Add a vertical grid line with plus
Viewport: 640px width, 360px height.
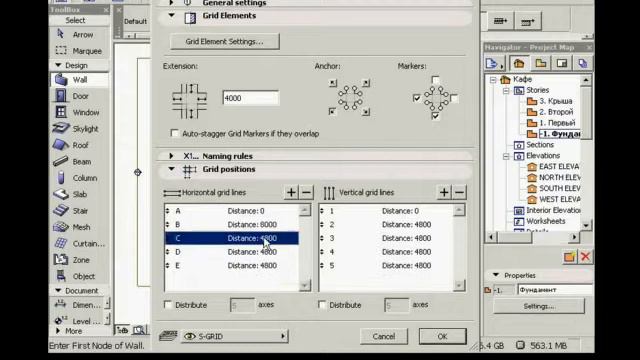tap(444, 192)
